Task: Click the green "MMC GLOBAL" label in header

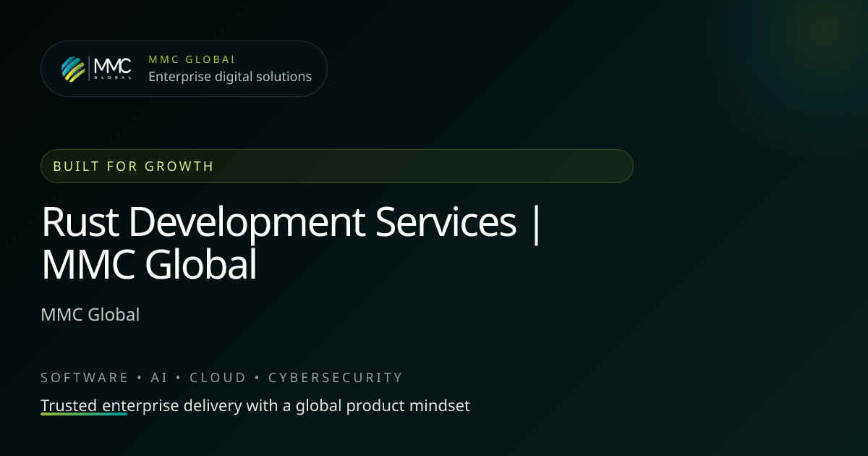Action: tap(192, 59)
